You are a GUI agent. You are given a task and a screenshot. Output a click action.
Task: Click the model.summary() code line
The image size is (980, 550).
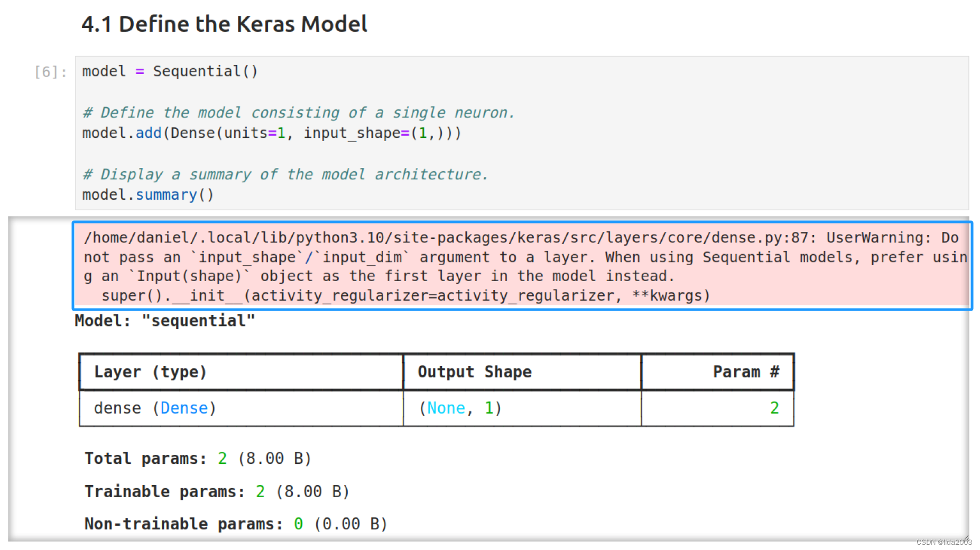148,195
